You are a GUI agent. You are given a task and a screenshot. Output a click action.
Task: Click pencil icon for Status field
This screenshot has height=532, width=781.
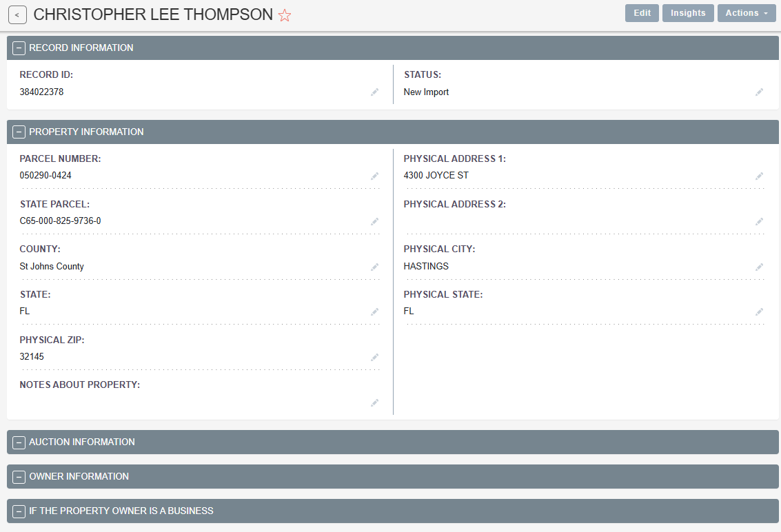coord(759,92)
